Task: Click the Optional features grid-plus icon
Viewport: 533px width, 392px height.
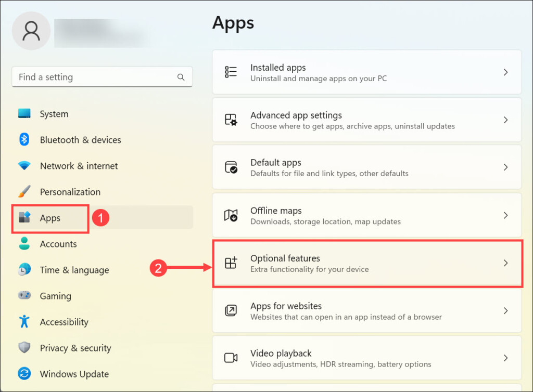Action: (x=231, y=263)
